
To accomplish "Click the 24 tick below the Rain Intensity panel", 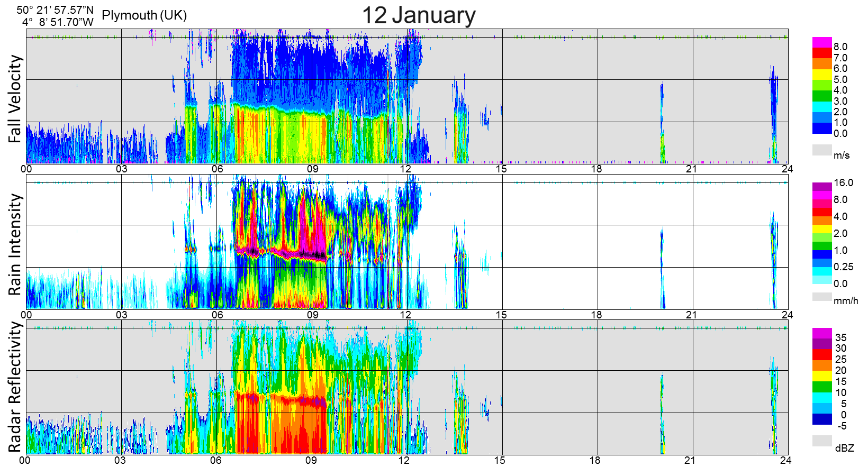I will coord(788,315).
